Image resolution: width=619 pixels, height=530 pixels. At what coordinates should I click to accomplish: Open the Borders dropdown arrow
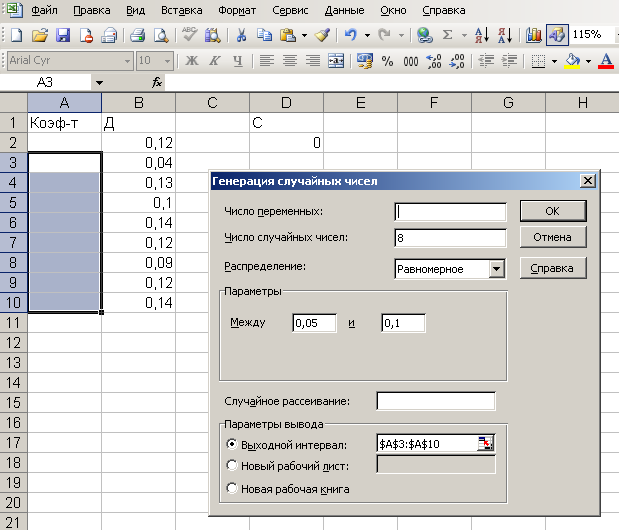tap(554, 61)
